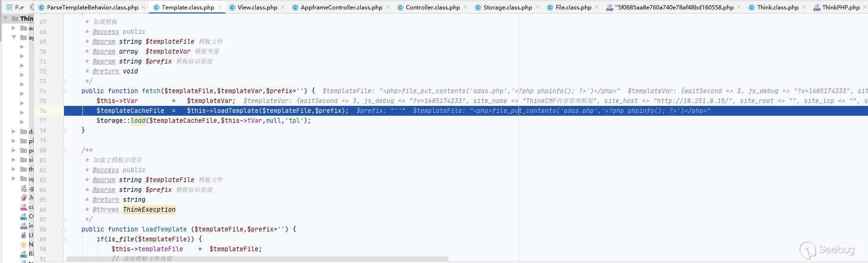Click the PHP file icon on ThinkPHP.php tab
Viewport: 868px width, 263px height.
(817, 8)
